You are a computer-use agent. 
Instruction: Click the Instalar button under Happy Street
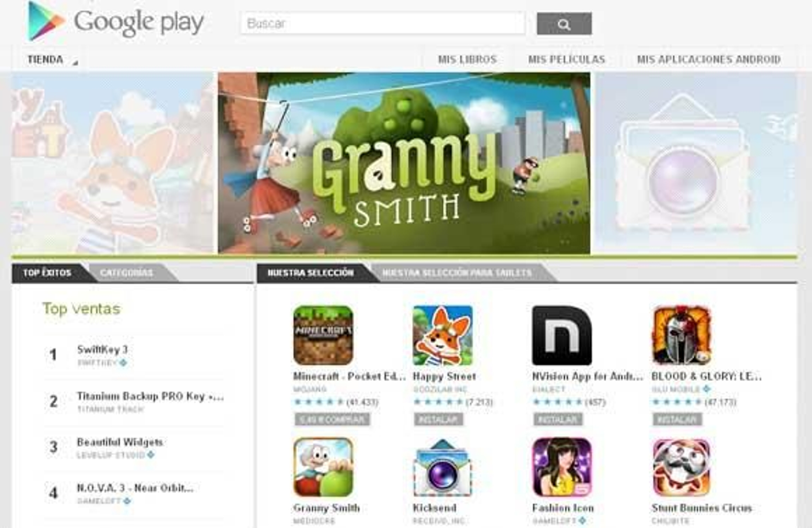point(438,419)
